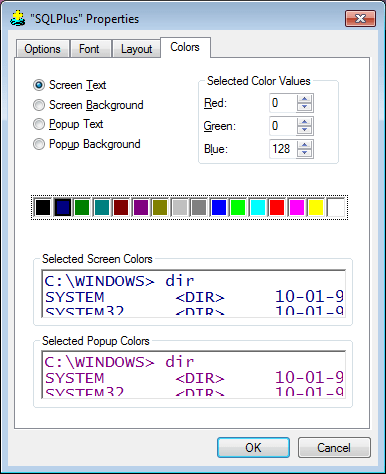Viewport: 386px width, 474px height.
Task: Decrease the Blue value with down arrow
Action: click(304, 153)
